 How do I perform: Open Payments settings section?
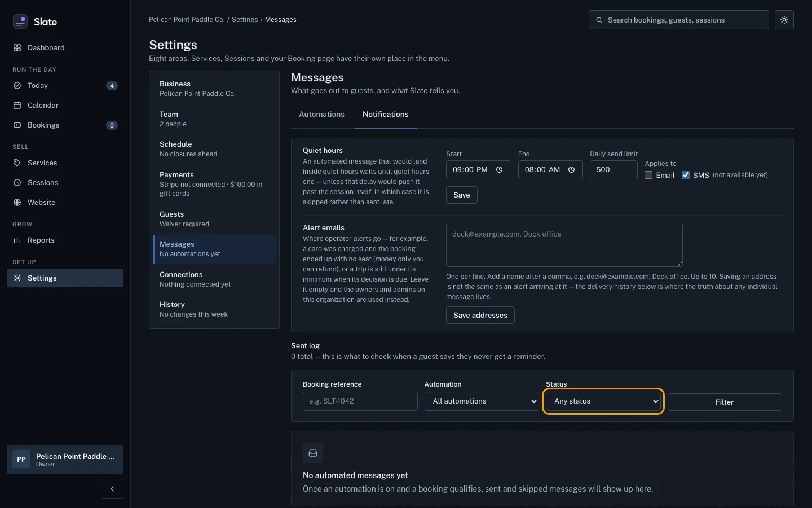tap(214, 184)
